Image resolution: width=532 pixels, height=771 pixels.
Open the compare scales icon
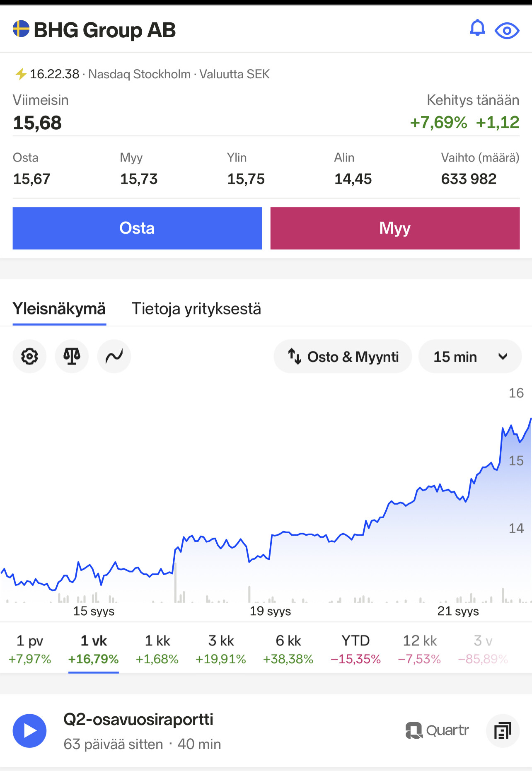pyautogui.click(x=72, y=356)
